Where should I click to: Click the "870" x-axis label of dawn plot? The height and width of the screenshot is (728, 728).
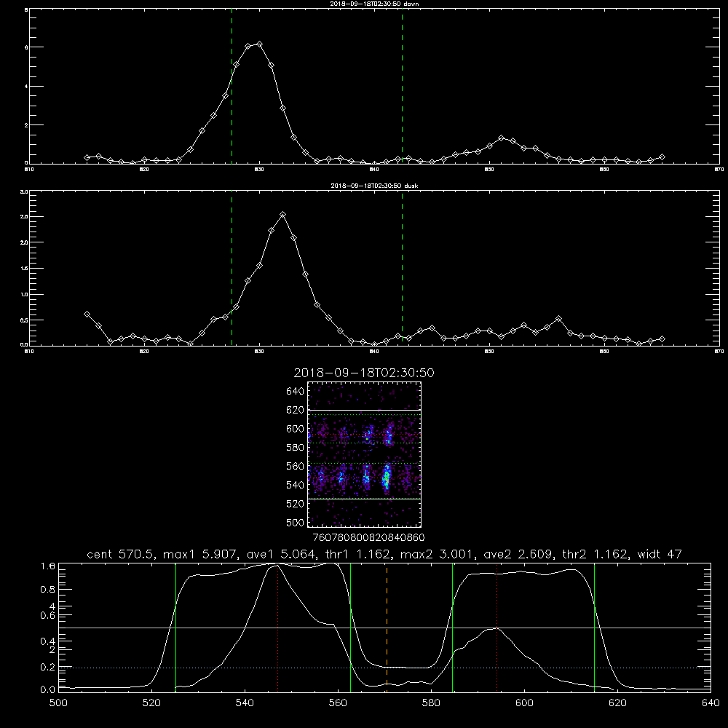(719, 170)
